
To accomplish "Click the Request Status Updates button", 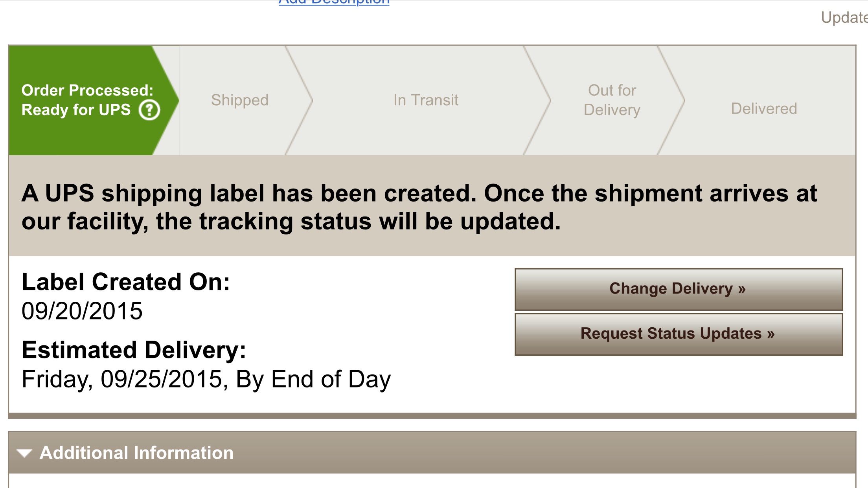I will point(679,334).
